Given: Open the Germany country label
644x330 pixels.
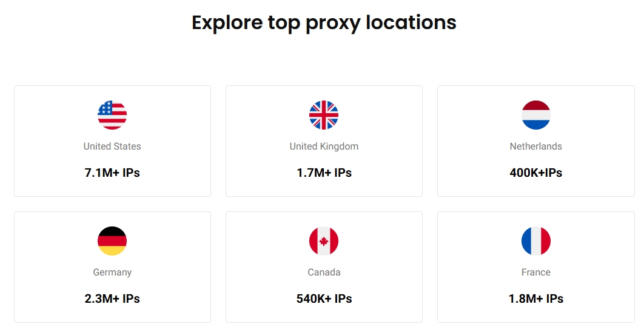Looking at the screenshot, I should click(x=112, y=272).
